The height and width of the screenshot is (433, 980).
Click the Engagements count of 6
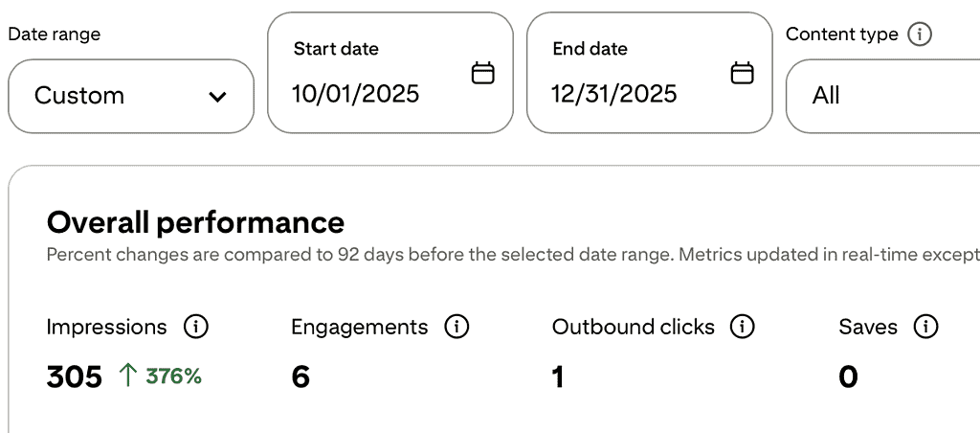[x=301, y=376]
